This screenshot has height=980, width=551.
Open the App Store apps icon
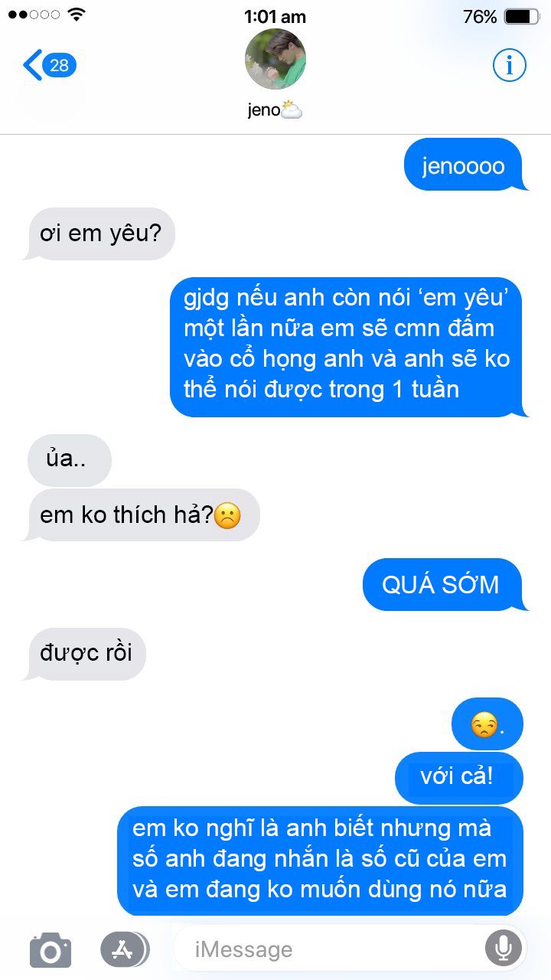(x=124, y=949)
